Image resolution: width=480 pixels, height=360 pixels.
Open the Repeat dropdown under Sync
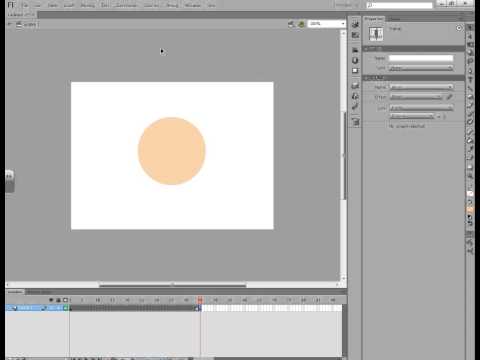pos(412,116)
